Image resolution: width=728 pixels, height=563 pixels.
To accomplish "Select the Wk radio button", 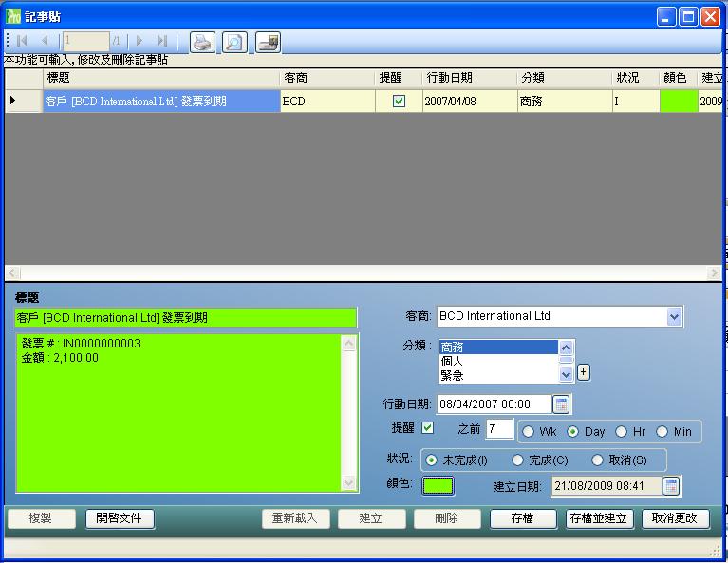I will pos(529,431).
